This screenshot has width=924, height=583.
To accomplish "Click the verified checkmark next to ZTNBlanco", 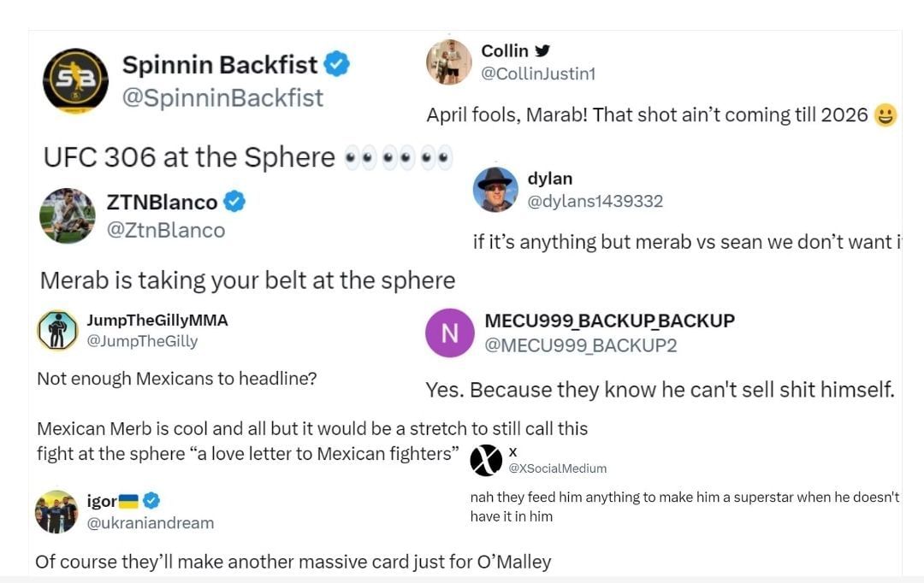I will click(234, 202).
